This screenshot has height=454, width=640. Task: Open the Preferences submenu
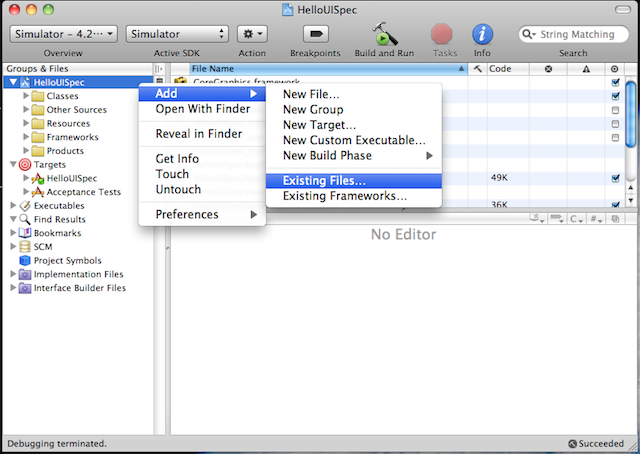(x=202, y=214)
